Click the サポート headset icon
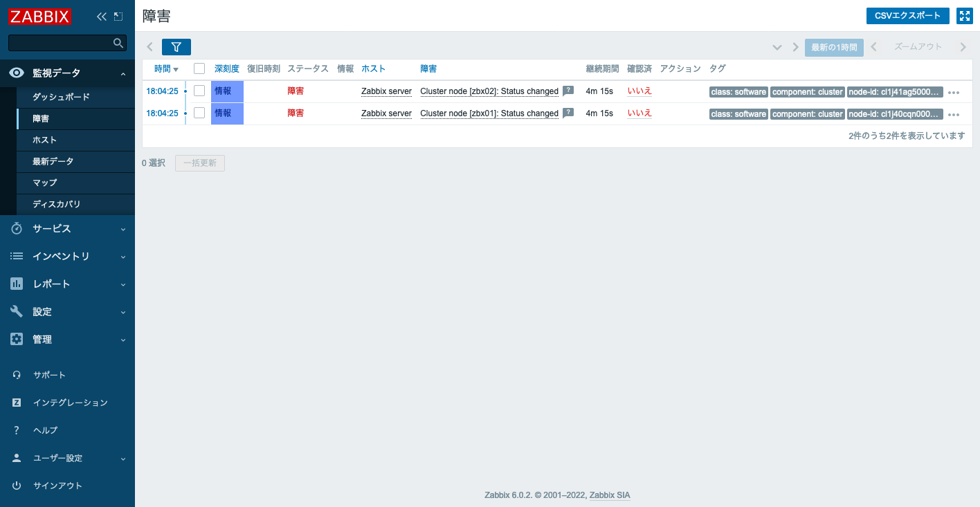 [x=16, y=374]
